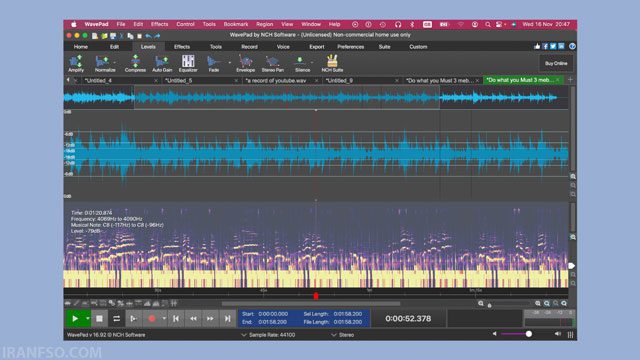Screen dimensions: 640x360
Task: Stop playback with the Stop button
Action: pos(99,318)
